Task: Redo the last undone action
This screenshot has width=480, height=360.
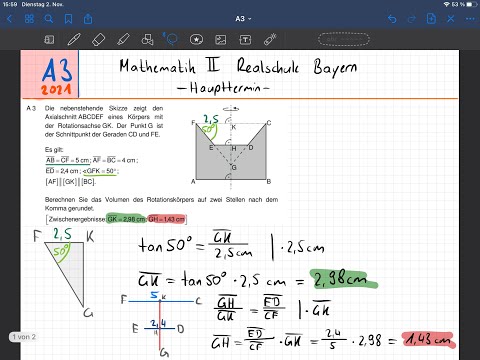Action: point(412,19)
